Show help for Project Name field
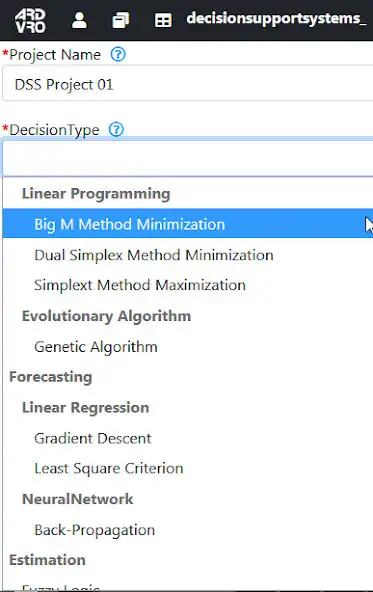The height and width of the screenshot is (592, 373). coord(118,55)
